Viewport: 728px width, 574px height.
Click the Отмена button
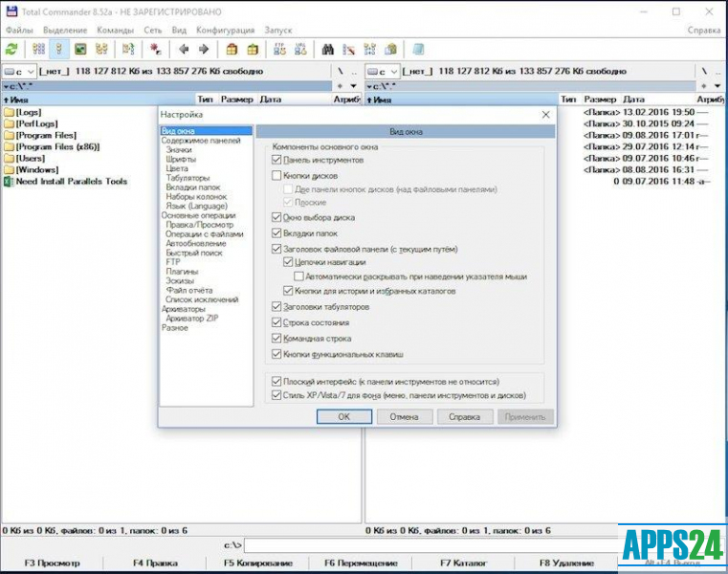tap(405, 416)
